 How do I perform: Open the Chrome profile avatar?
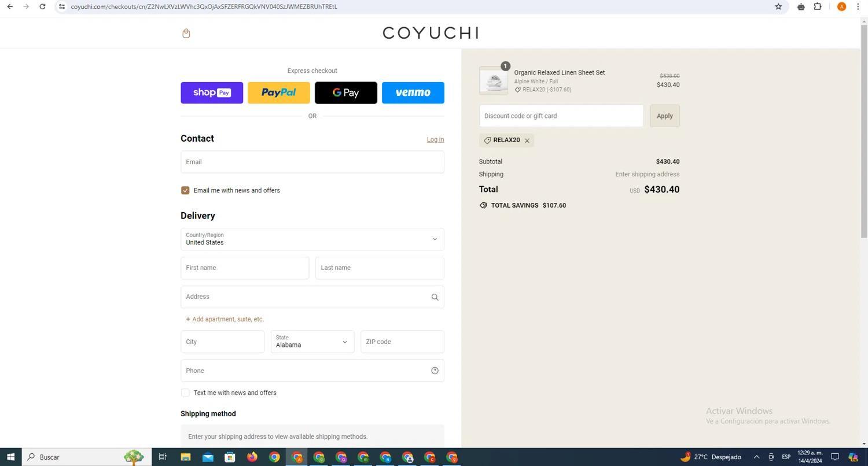tap(841, 6)
